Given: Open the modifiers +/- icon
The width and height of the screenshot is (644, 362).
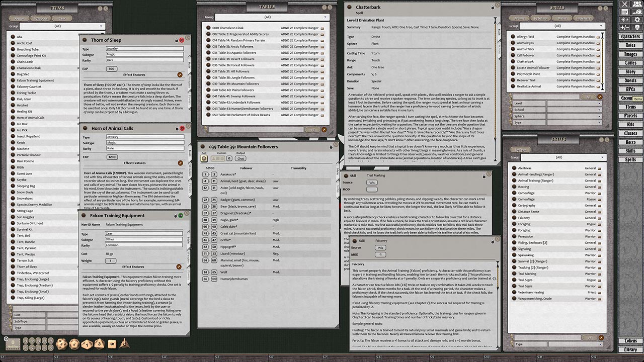Looking at the screenshot, I should coord(624,27).
